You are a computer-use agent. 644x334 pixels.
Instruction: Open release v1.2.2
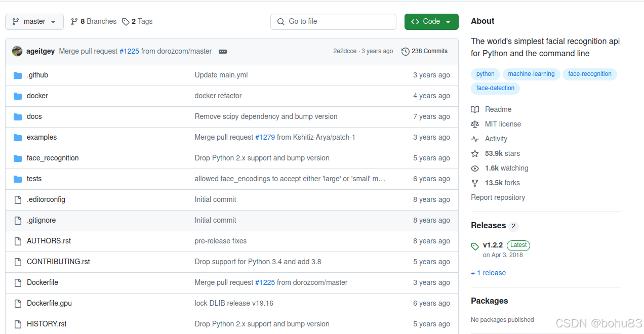click(x=493, y=245)
